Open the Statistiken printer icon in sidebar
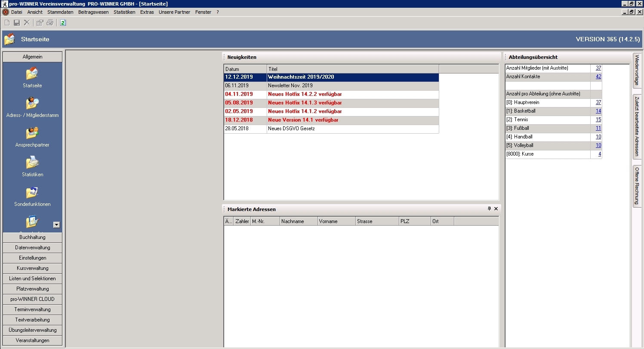The height and width of the screenshot is (349, 644). (x=32, y=163)
